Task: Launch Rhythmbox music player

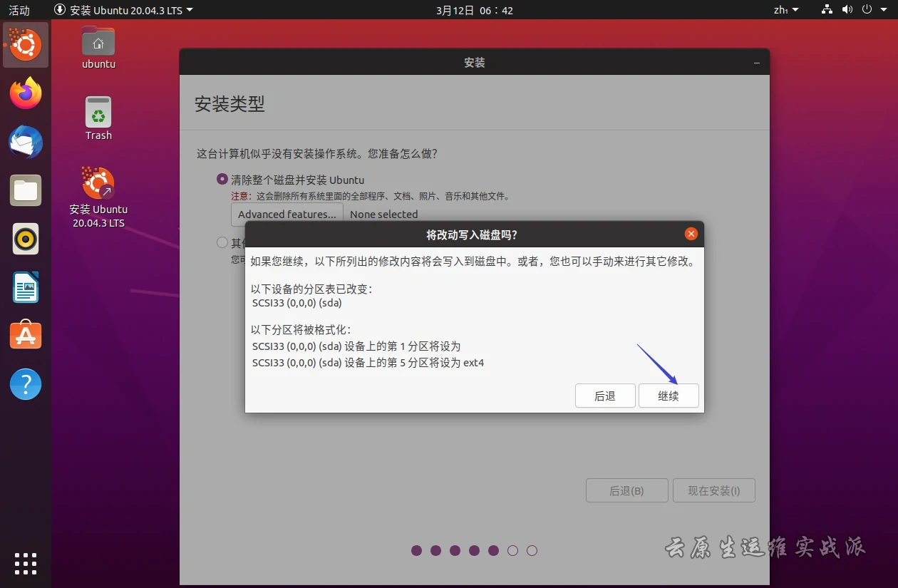Action: click(x=26, y=239)
